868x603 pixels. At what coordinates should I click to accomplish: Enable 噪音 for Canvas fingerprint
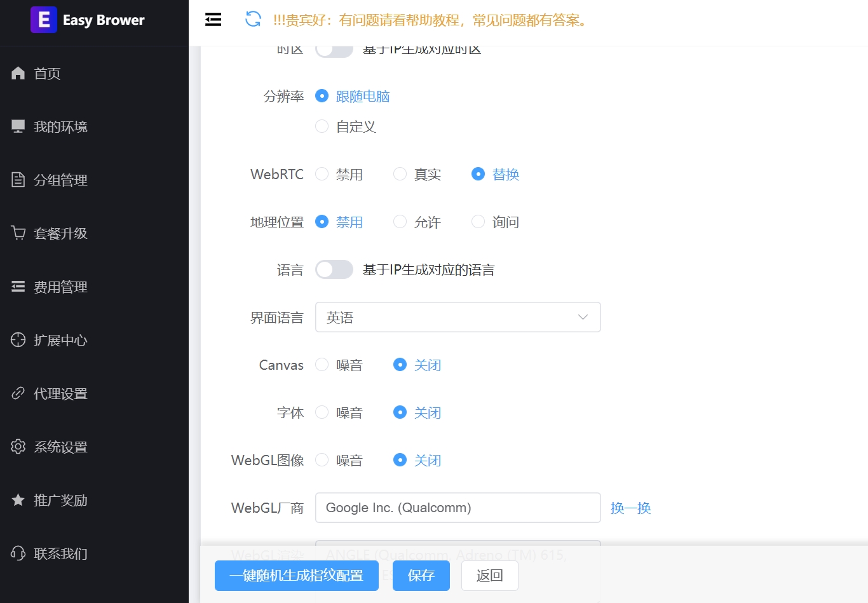coord(322,365)
